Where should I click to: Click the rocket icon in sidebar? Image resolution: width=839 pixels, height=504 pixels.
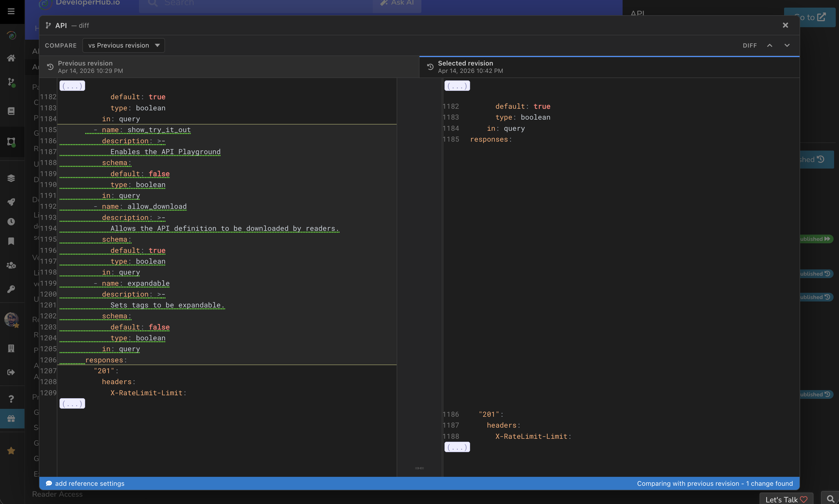point(11,202)
